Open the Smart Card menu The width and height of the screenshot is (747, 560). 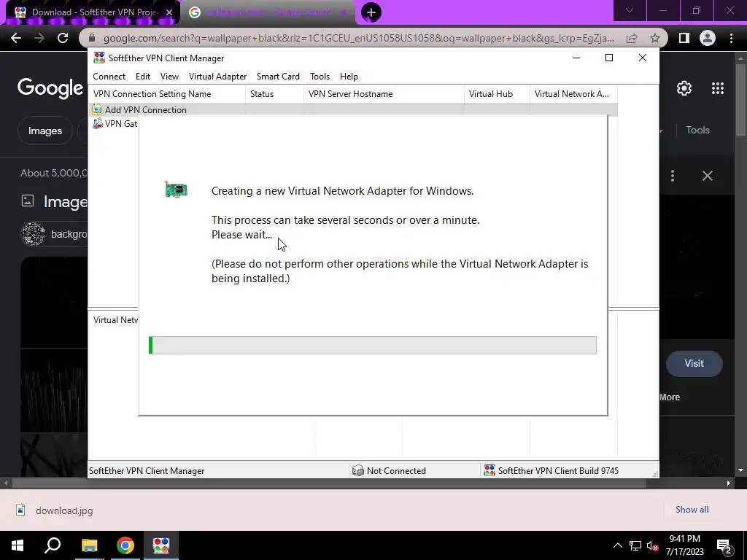pos(278,76)
